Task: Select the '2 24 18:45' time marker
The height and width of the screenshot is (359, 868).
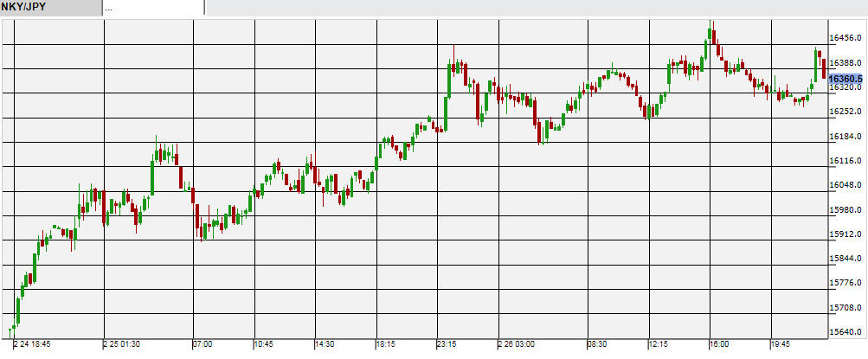Action: pyautogui.click(x=32, y=344)
